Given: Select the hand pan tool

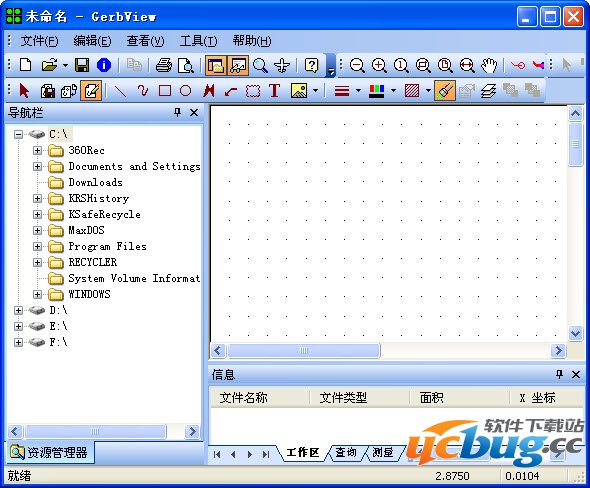Looking at the screenshot, I should click(x=489, y=65).
